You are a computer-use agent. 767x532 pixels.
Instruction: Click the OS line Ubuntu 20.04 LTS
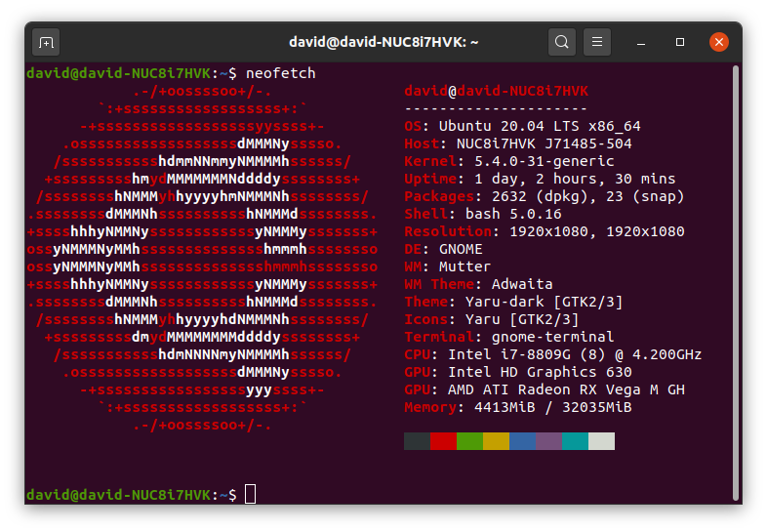click(x=522, y=126)
